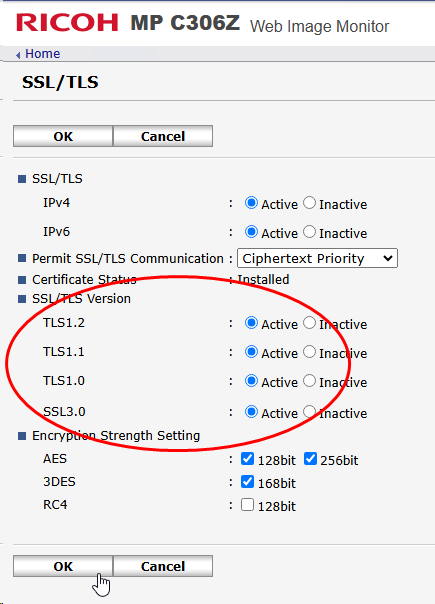Set TLS1.0 to Inactive
435x604 pixels.
click(309, 381)
